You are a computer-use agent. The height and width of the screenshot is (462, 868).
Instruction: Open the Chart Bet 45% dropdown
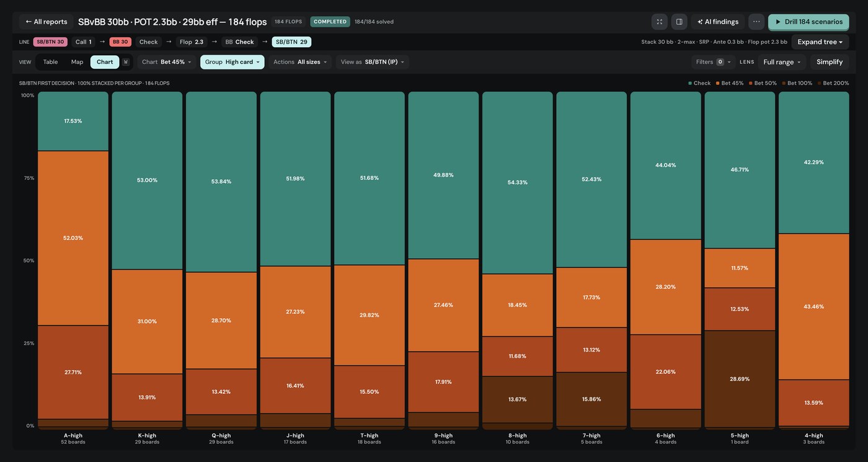coord(167,62)
